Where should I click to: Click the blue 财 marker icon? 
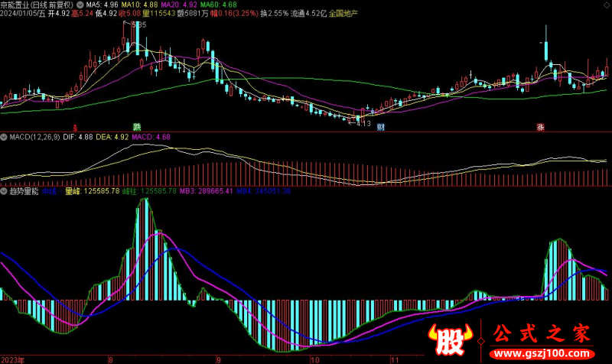(x=379, y=127)
